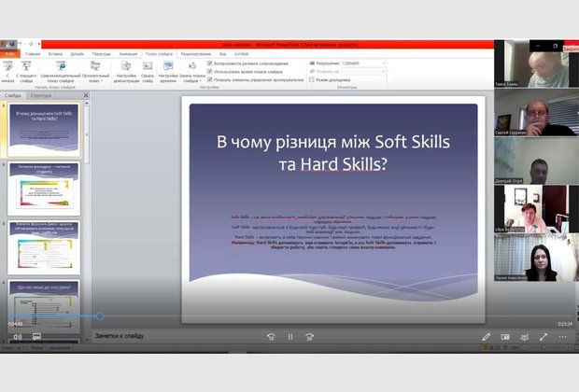Click the Файл button
This screenshot has height=392, width=579.
pyautogui.click(x=9, y=53)
